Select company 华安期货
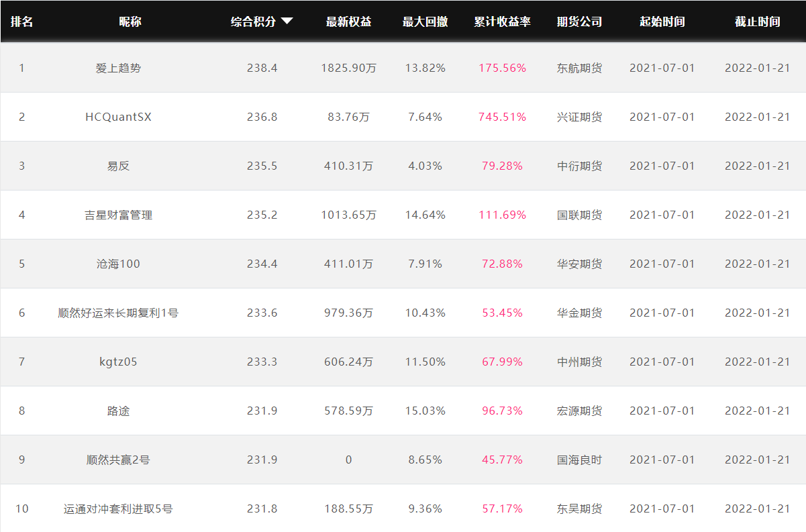The image size is (806, 532). pos(579,264)
